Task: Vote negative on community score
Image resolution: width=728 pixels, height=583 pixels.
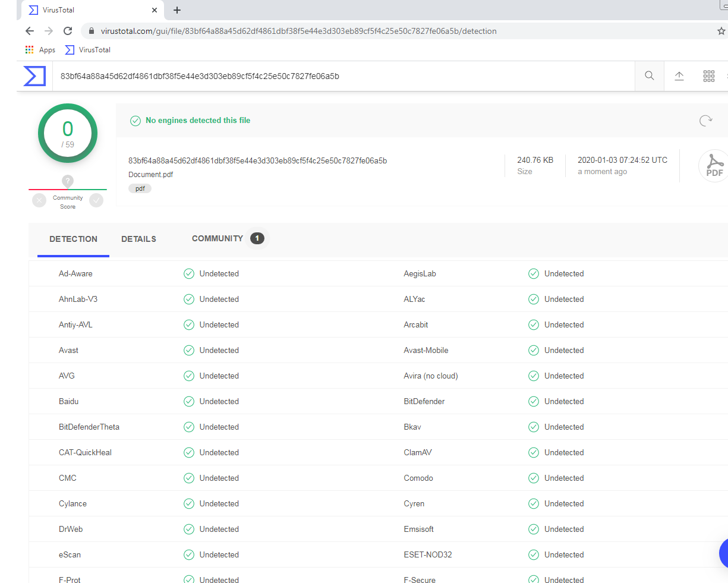Action: [39, 200]
